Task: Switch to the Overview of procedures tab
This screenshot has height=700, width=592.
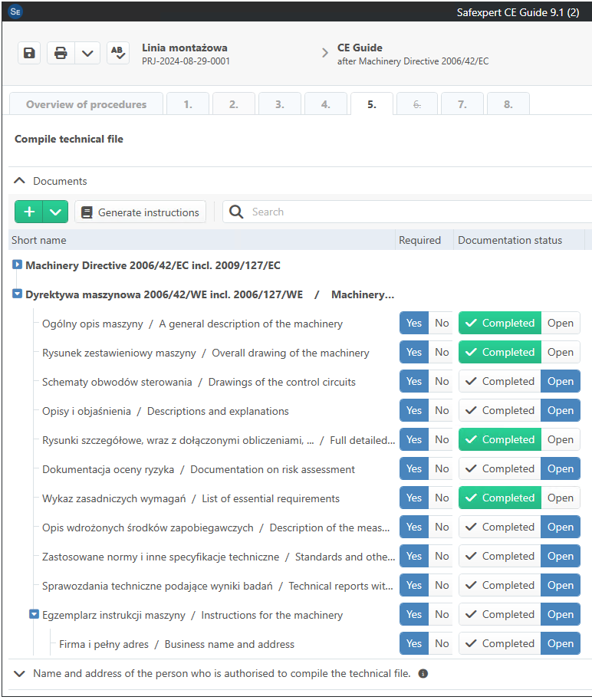Action: [x=86, y=105]
